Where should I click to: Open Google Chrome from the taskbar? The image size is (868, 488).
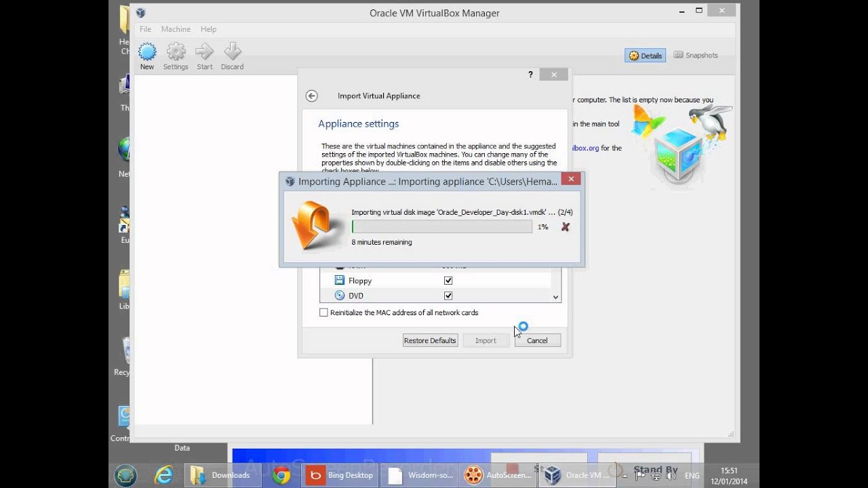[281, 475]
